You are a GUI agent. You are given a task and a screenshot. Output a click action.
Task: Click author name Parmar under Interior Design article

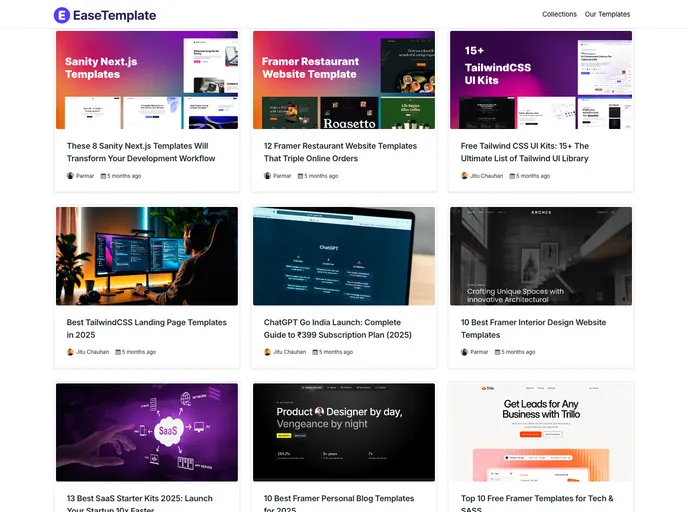tap(479, 352)
